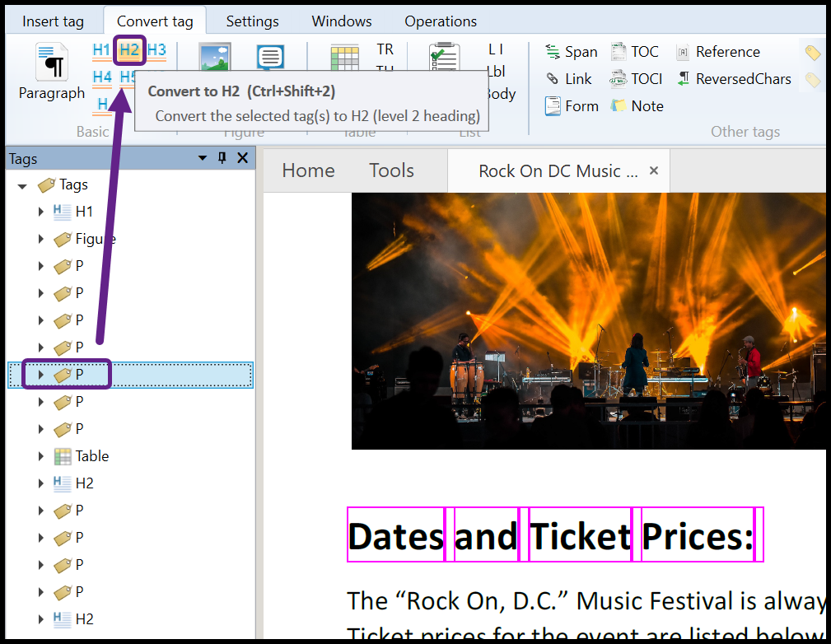Expand the Table tag node

tap(41, 456)
